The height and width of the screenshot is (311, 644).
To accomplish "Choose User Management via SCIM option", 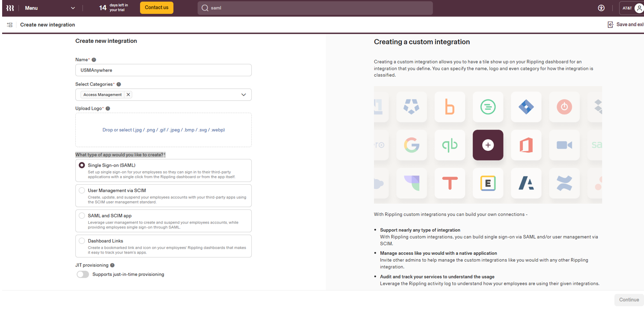I will 163,196.
